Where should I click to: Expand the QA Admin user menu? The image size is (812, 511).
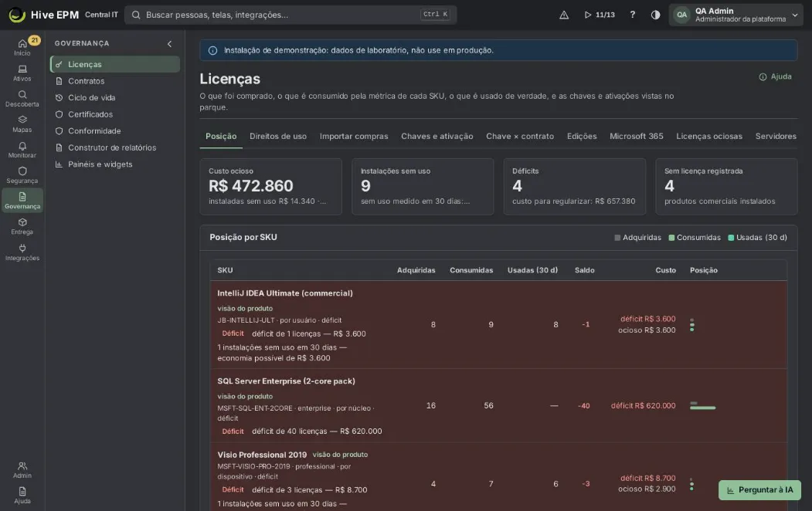pyautogui.click(x=736, y=15)
